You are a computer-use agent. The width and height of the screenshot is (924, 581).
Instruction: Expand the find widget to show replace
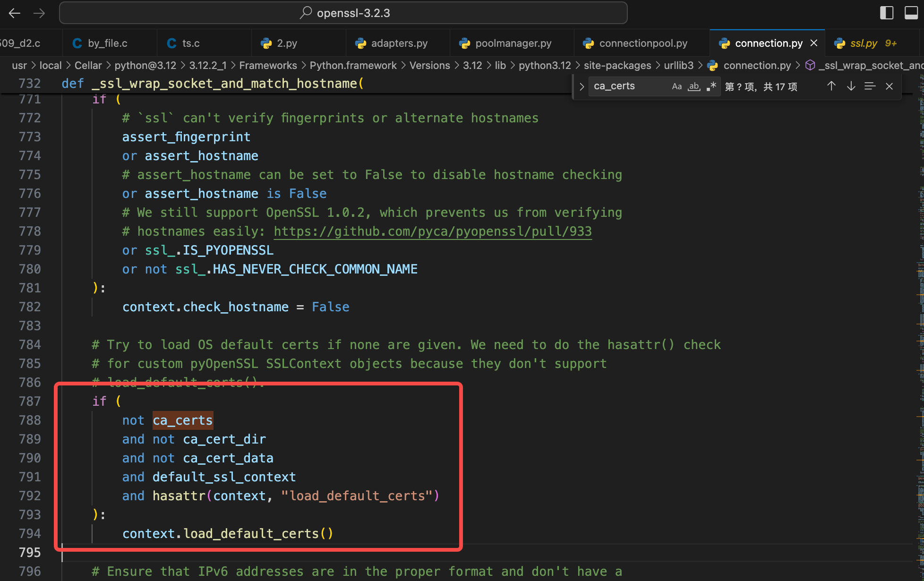tap(582, 86)
